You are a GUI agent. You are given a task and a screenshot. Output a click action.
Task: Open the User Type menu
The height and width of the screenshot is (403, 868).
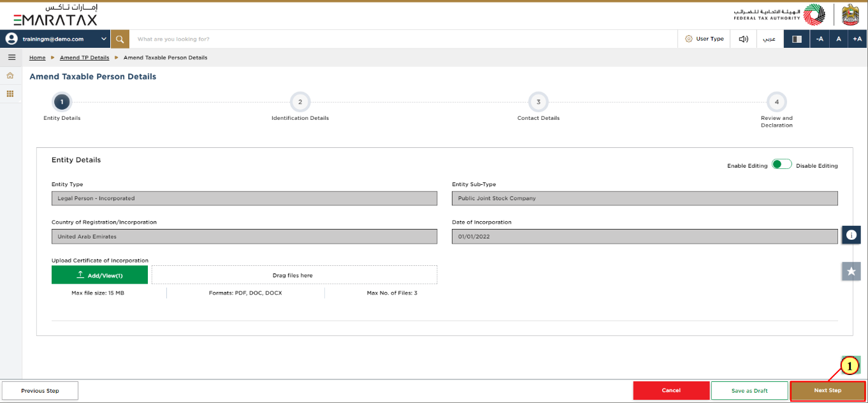click(x=704, y=39)
